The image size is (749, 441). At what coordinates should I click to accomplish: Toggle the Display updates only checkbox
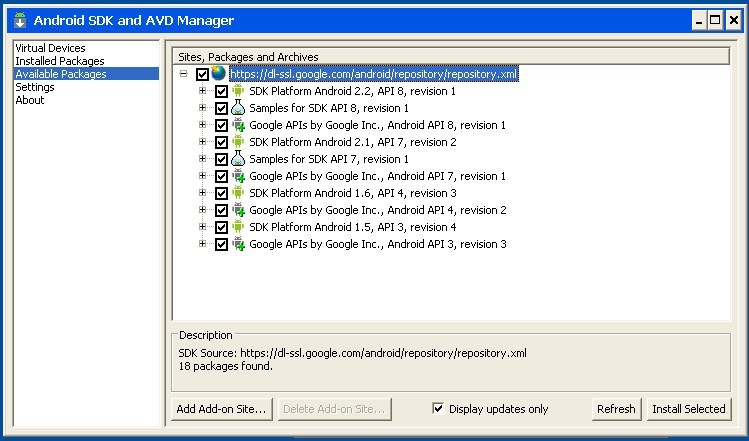438,408
